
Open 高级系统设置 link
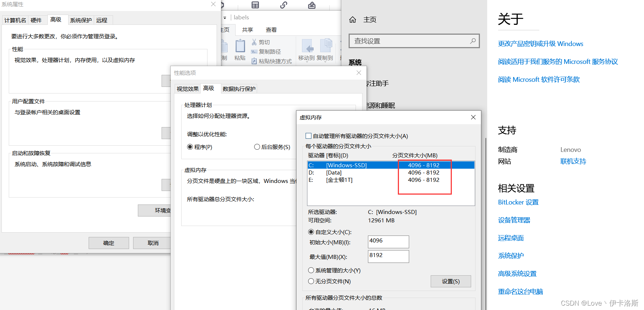click(x=517, y=274)
